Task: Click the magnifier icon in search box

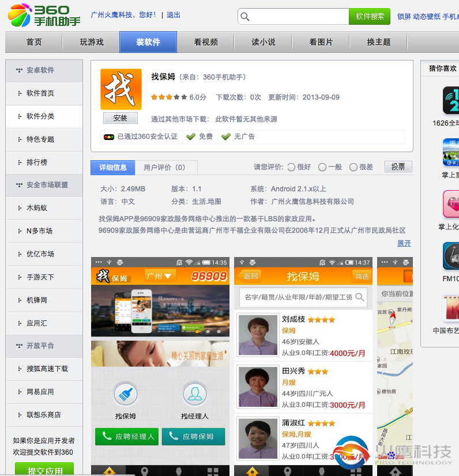Action: coord(245,17)
